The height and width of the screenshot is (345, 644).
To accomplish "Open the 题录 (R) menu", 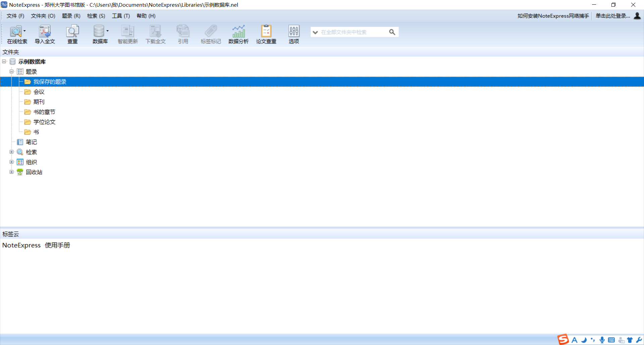I will click(71, 16).
